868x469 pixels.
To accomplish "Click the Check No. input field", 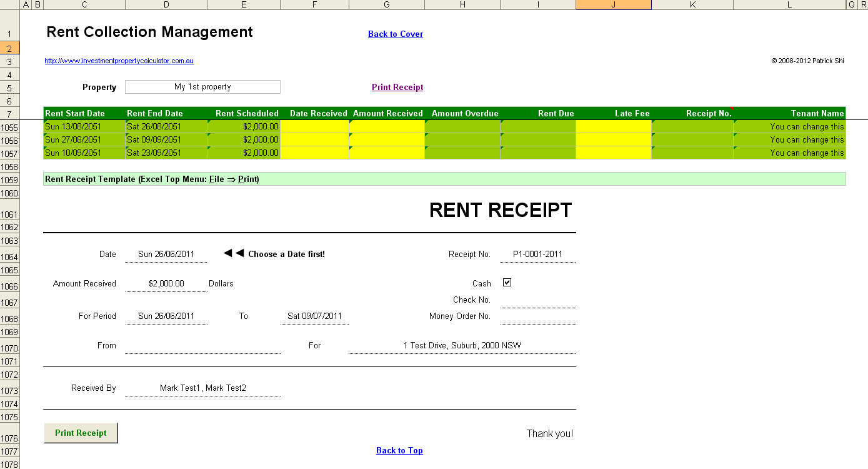I will coord(538,300).
